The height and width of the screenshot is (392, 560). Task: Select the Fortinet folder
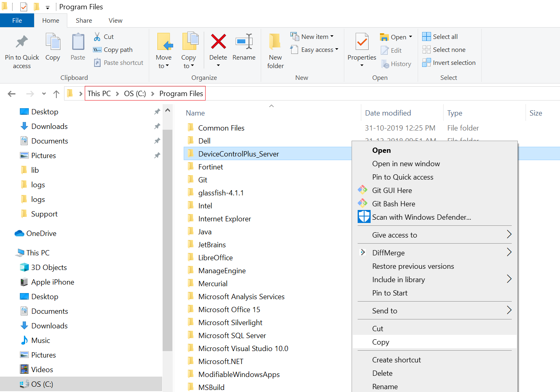point(210,167)
